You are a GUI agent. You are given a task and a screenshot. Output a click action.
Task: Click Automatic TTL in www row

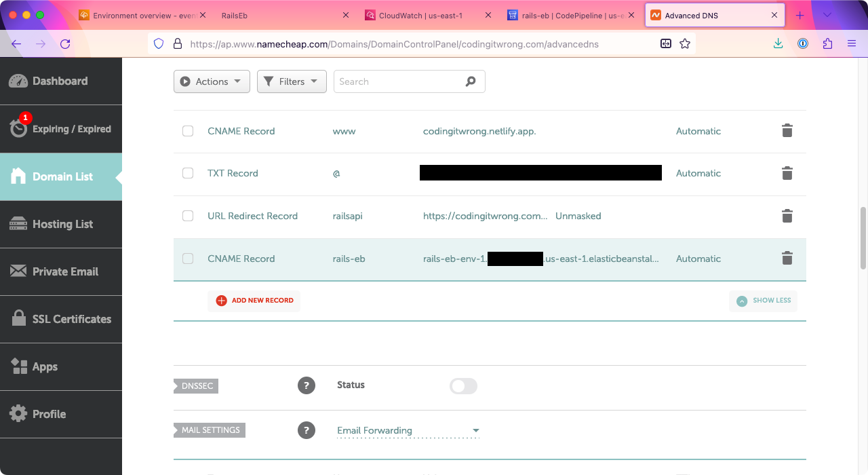tap(698, 131)
